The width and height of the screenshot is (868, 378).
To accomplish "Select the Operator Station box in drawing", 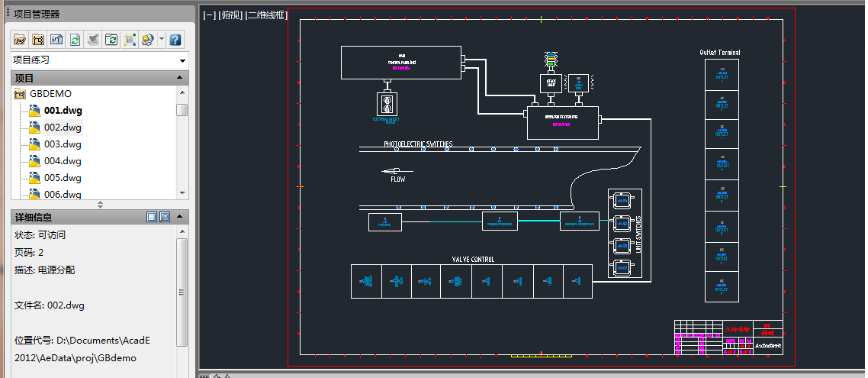I will pos(562,122).
